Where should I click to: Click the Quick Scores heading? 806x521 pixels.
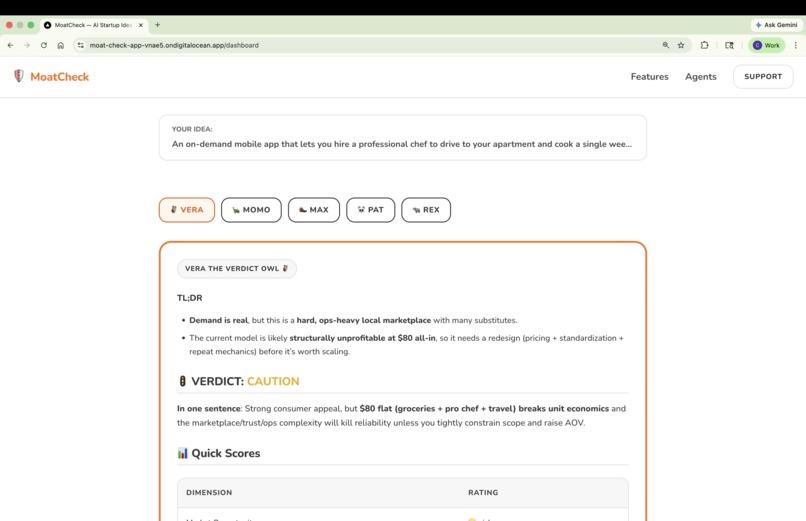click(x=226, y=453)
